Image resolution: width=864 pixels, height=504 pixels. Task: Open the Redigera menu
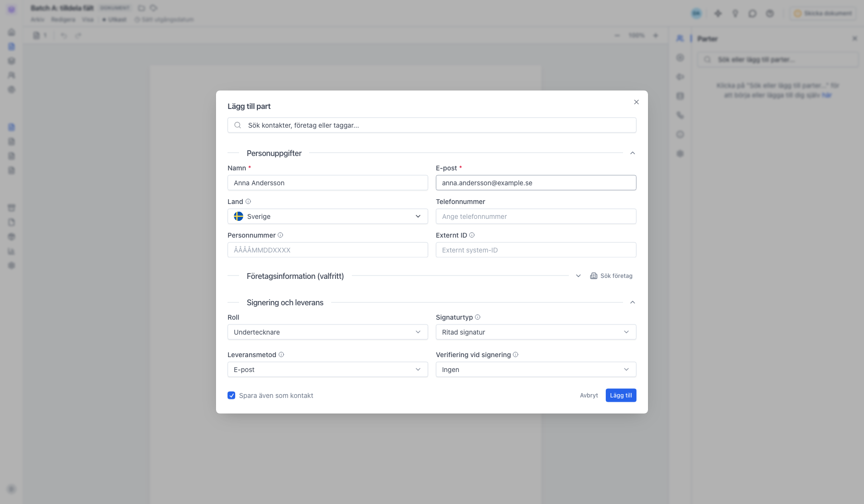(x=63, y=20)
